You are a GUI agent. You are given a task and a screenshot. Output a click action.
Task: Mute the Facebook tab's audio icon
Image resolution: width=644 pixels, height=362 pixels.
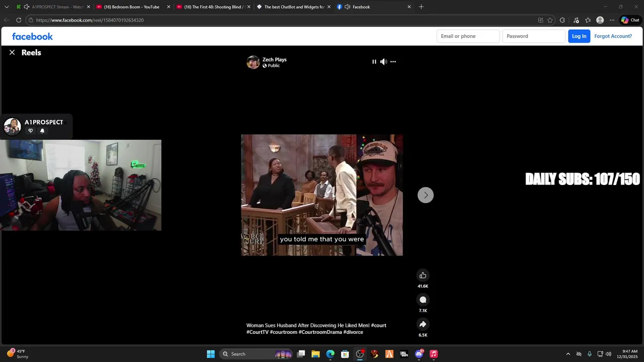tap(347, 7)
